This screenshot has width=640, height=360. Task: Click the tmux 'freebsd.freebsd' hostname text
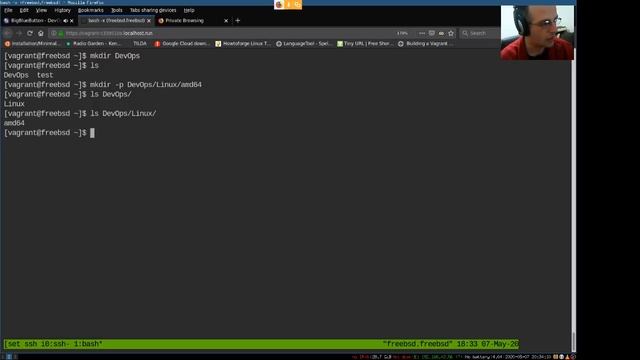tap(418, 344)
